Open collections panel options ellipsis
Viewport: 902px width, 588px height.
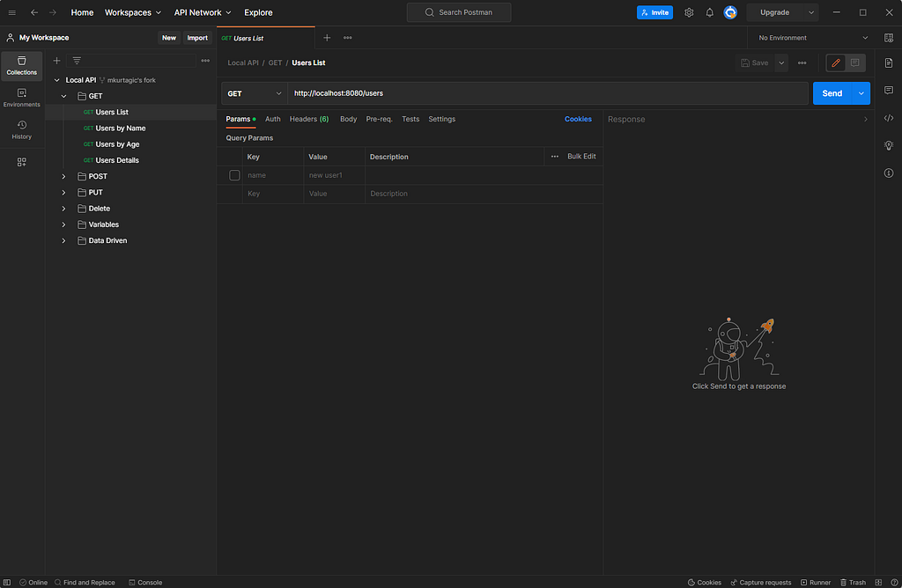coord(205,61)
